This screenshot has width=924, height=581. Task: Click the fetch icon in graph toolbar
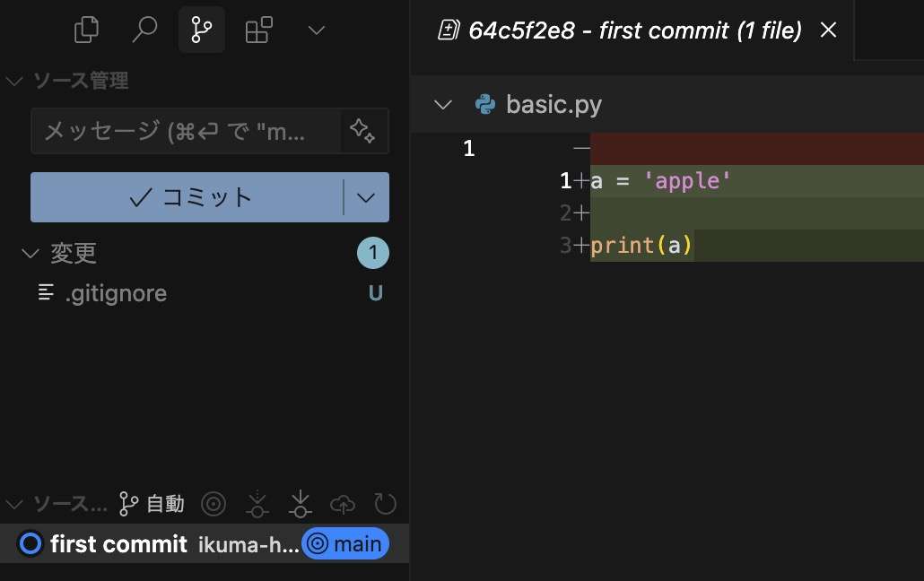coord(257,504)
